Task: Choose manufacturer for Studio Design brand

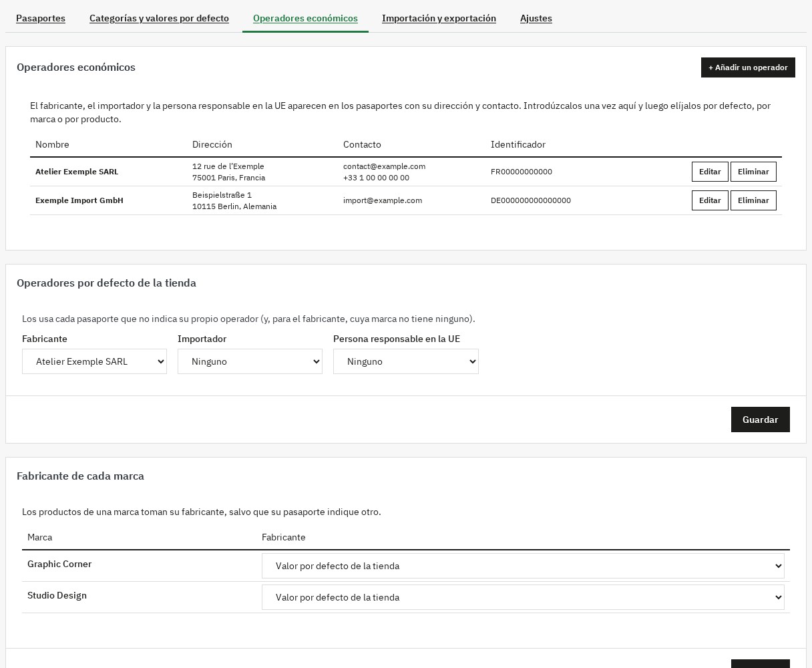Action: coord(523,597)
